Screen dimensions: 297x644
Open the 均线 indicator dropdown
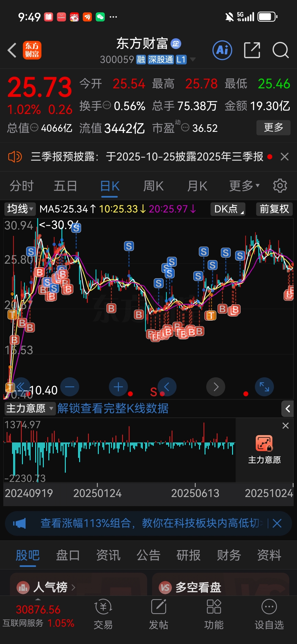20,209
